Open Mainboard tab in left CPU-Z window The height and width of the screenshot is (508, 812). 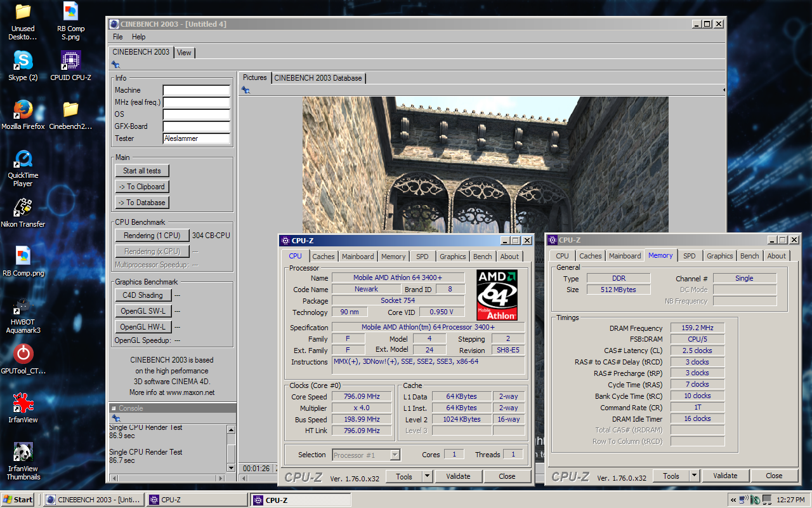(x=358, y=257)
